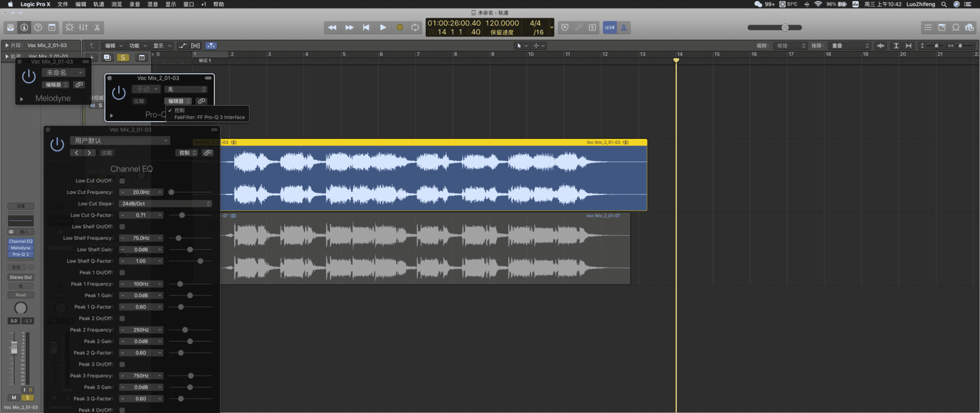The width and height of the screenshot is (980, 413).
Task: Select FabFilter: FF Pro-Q 3 Interface menu item
Action: click(209, 117)
